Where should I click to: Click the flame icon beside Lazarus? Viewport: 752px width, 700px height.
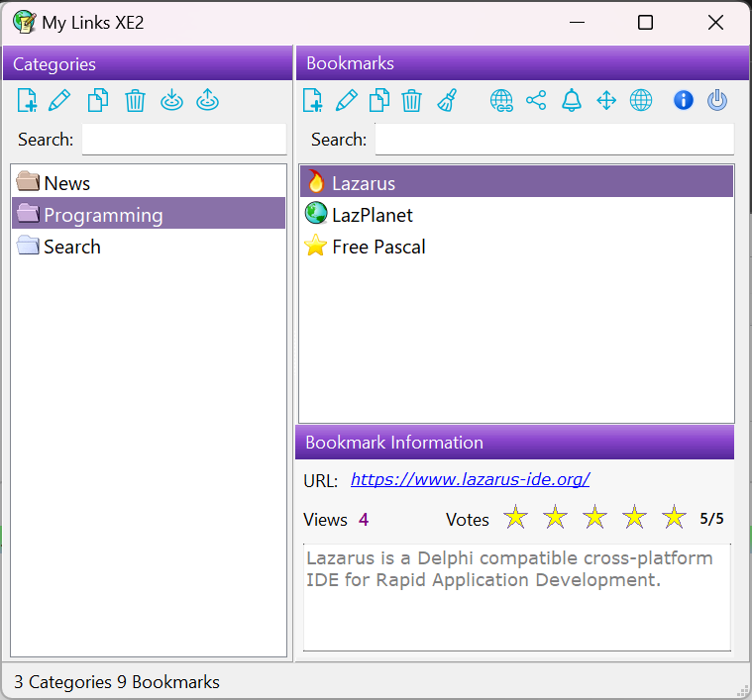click(316, 181)
